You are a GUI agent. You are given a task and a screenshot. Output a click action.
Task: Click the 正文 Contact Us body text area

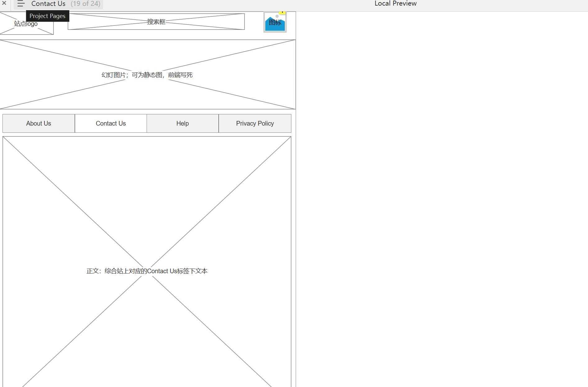tap(147, 271)
